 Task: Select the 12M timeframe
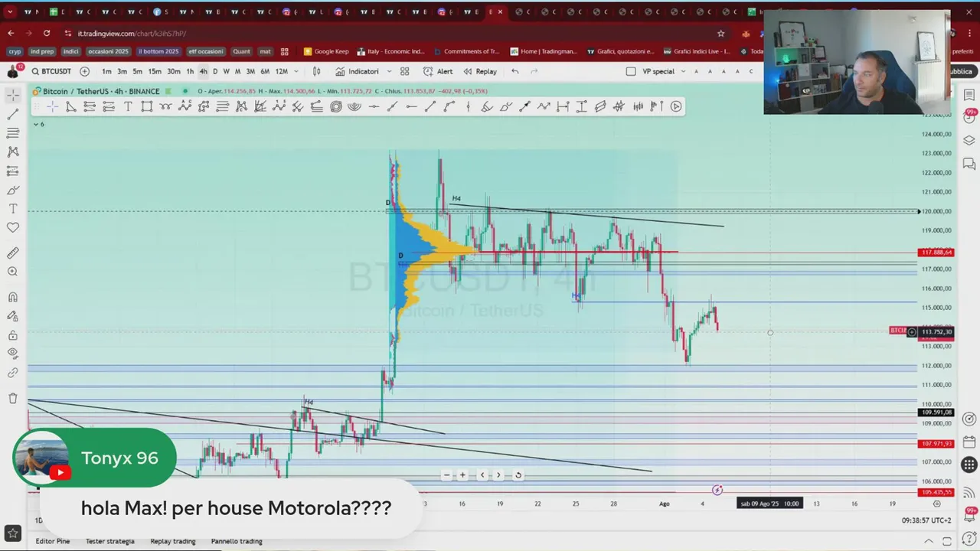point(281,71)
